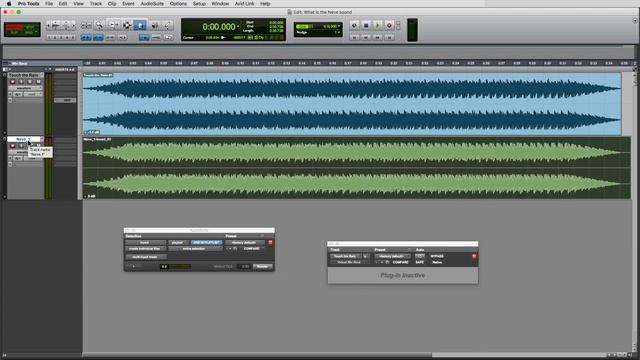This screenshot has height=360, width=640.
Task: Click the red target button in plug-in window
Action: tap(474, 256)
